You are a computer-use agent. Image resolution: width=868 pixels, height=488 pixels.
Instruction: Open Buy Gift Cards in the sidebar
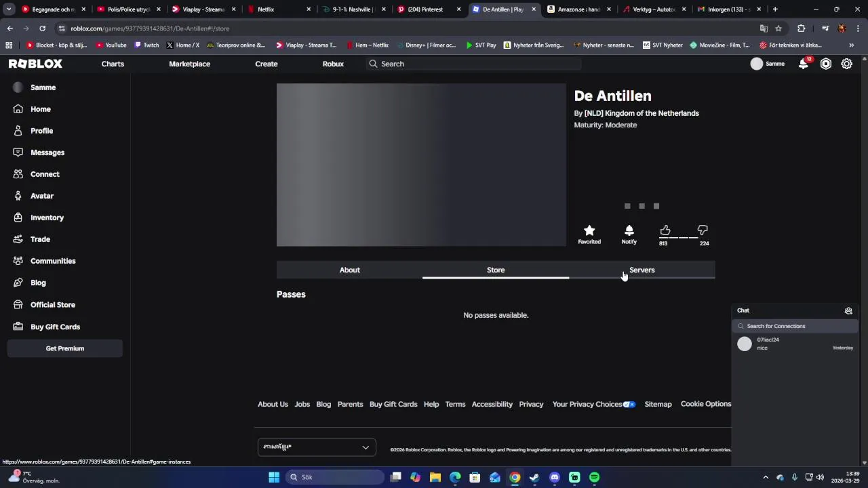click(55, 327)
